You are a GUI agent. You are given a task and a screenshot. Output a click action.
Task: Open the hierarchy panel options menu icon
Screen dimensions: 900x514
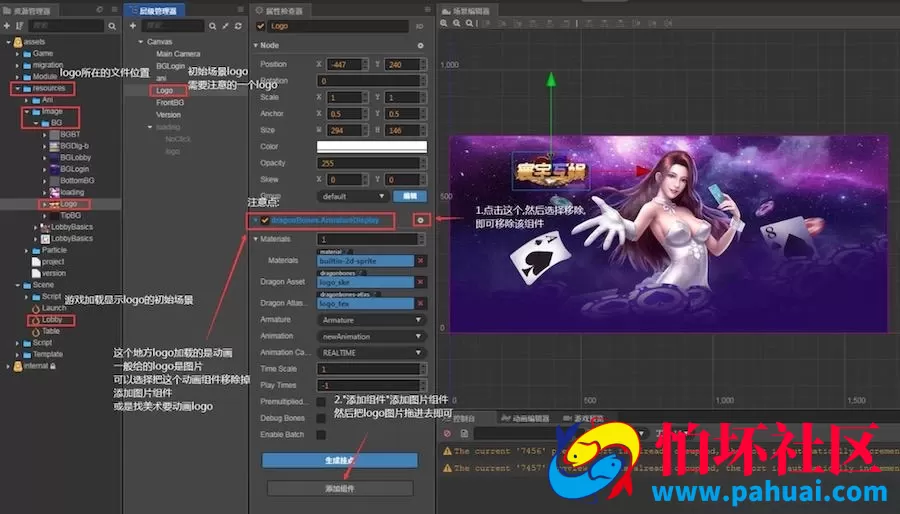240,10
